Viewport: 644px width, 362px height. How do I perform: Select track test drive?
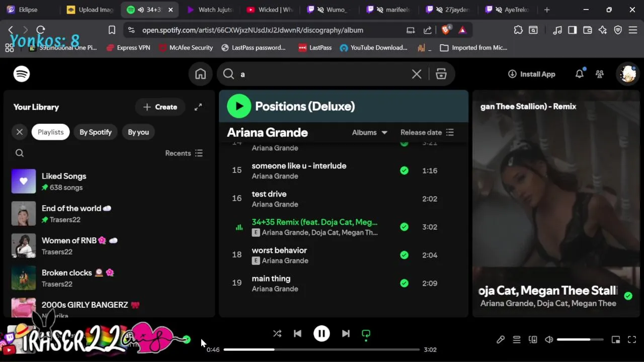pyautogui.click(x=269, y=194)
